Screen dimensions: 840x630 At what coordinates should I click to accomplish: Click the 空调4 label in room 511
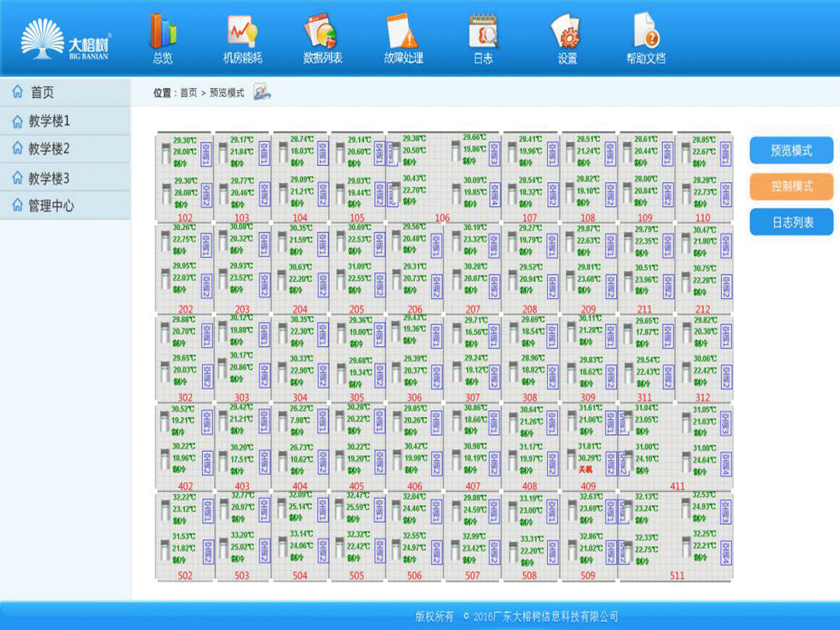point(726,553)
